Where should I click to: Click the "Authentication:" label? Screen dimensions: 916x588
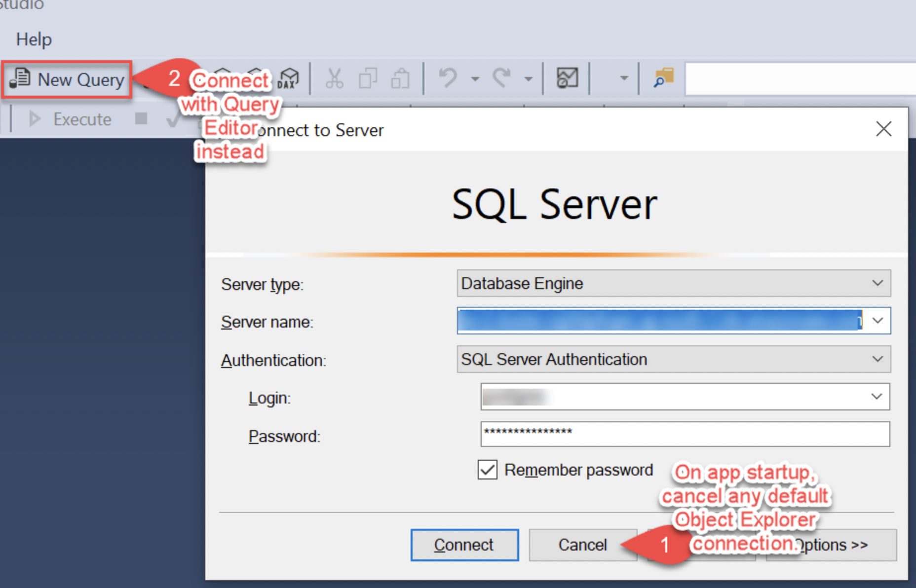pos(273,361)
